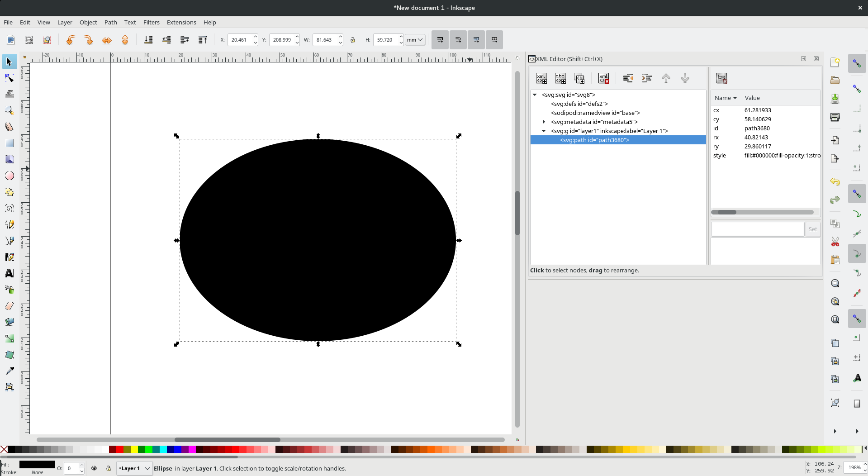Viewport: 868px width, 476px height.
Task: Open the Filters menu
Action: coord(151,22)
